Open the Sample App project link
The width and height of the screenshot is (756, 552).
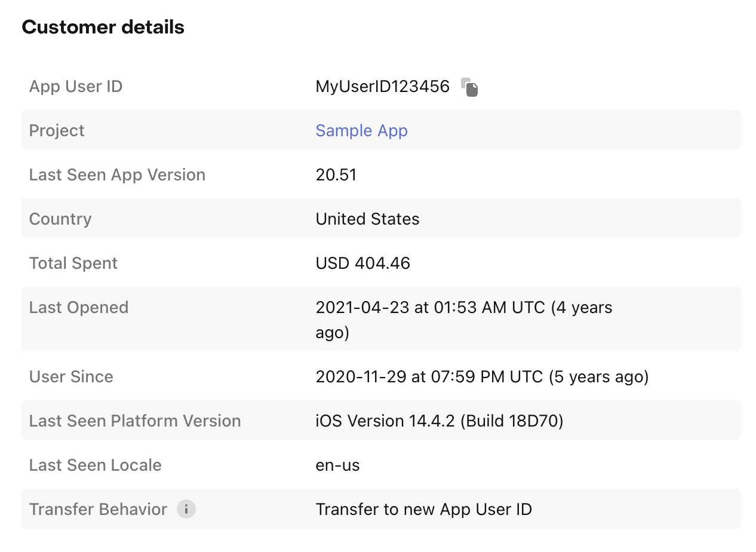coord(361,131)
